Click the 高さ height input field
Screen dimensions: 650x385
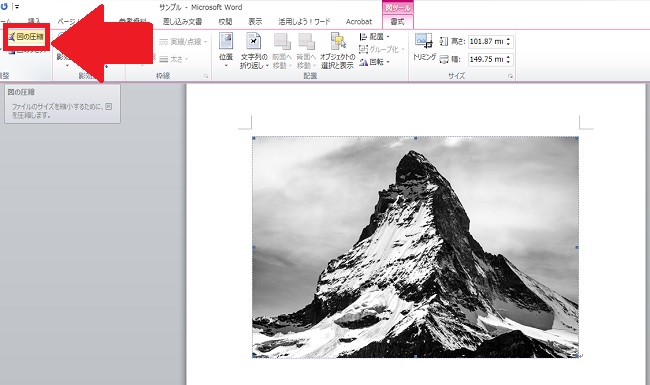coord(487,41)
